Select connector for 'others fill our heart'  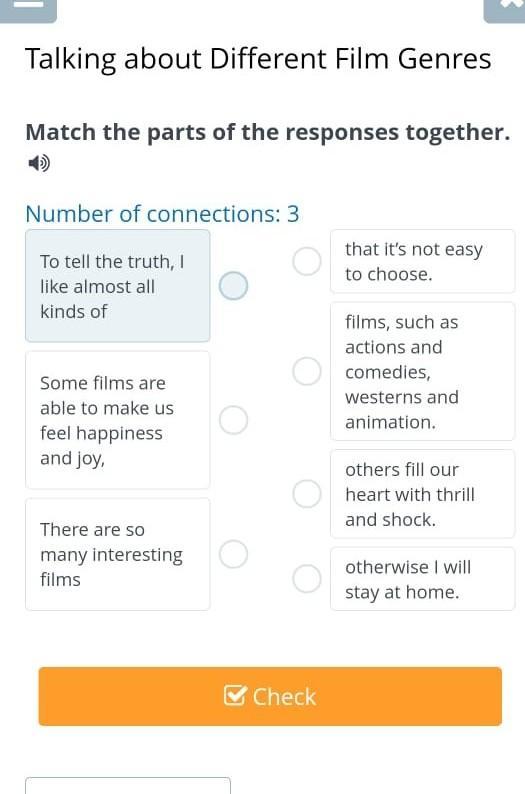307,494
